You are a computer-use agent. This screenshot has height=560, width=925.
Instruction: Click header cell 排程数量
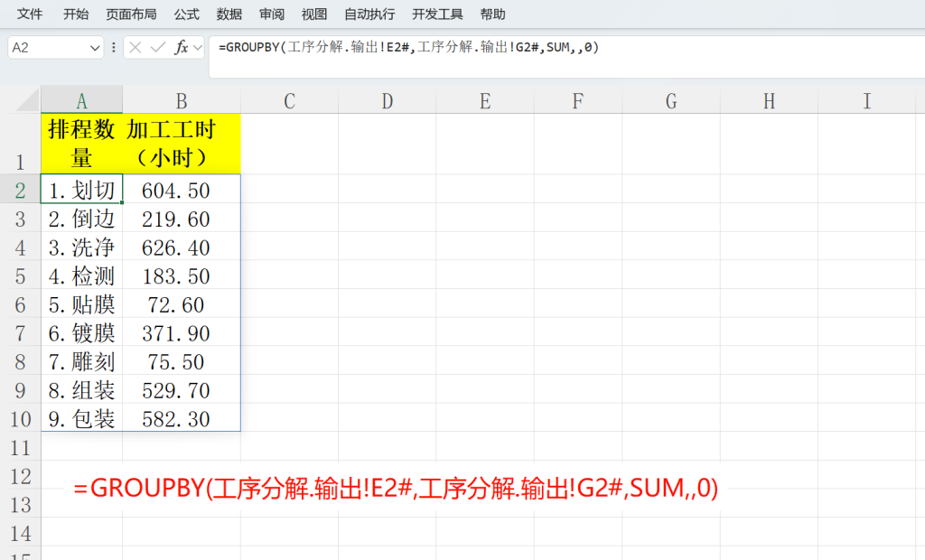[x=81, y=144]
